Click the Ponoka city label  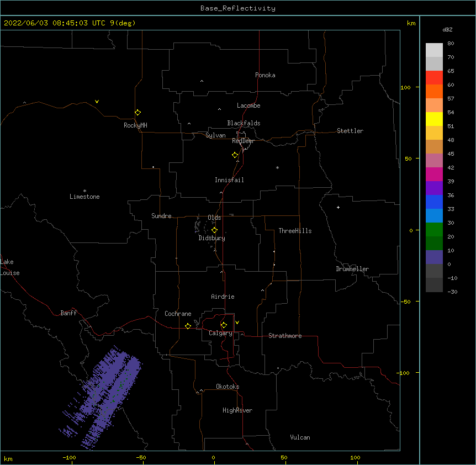coord(265,75)
